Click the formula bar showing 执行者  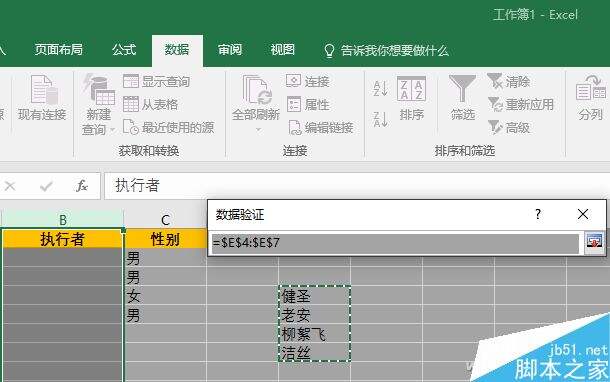click(x=356, y=186)
